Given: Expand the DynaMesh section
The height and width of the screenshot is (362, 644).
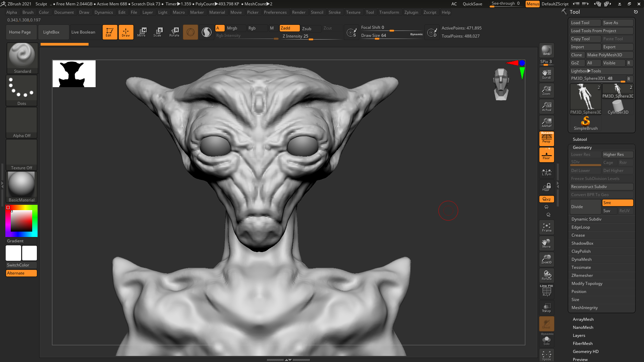Looking at the screenshot, I should tap(582, 259).
